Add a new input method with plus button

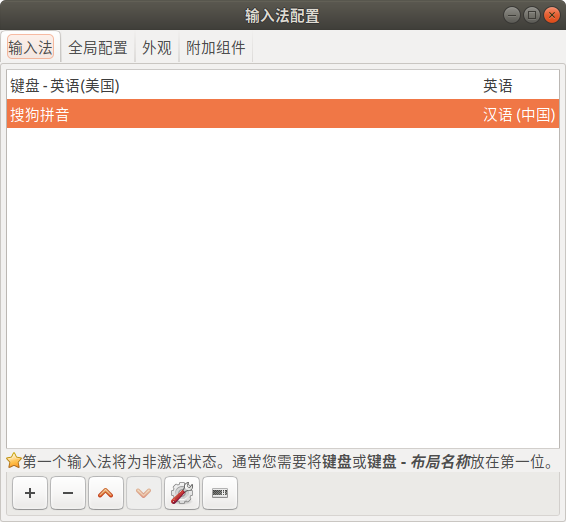pyautogui.click(x=30, y=493)
